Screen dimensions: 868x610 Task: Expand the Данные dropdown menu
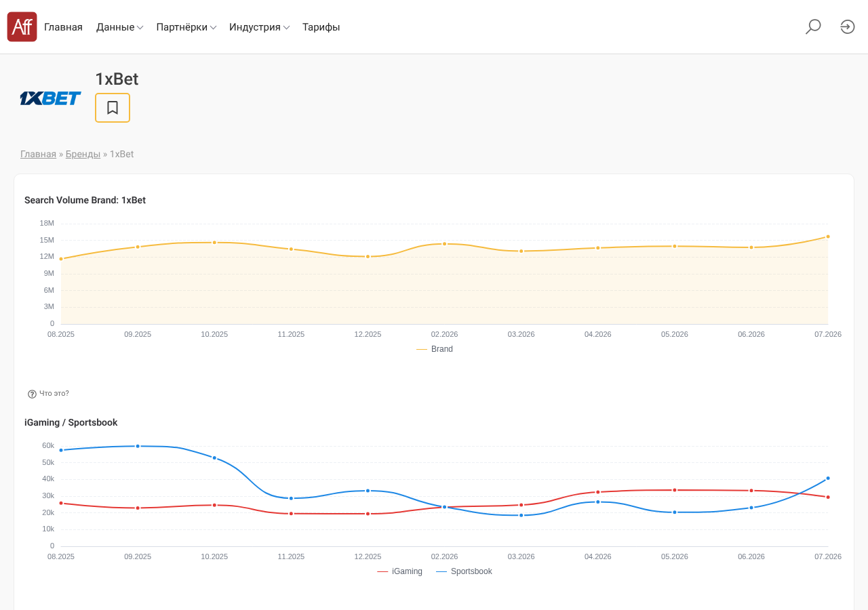[119, 27]
